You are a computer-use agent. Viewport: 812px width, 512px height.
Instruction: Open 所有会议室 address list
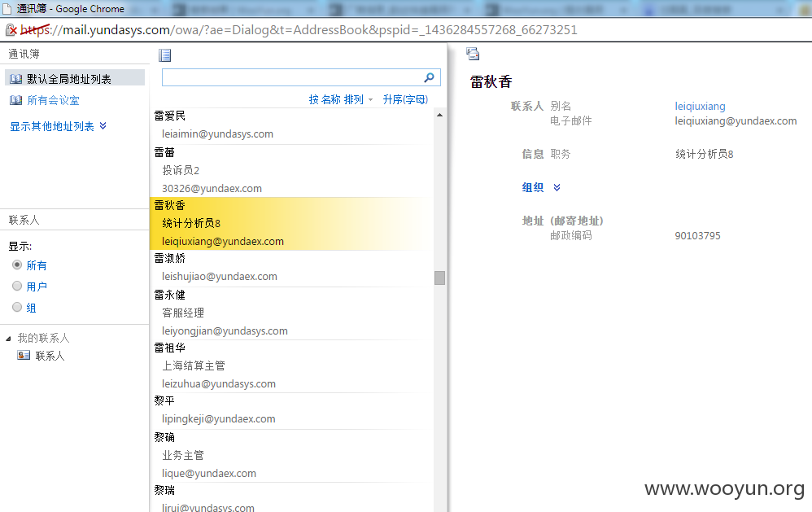tap(54, 100)
